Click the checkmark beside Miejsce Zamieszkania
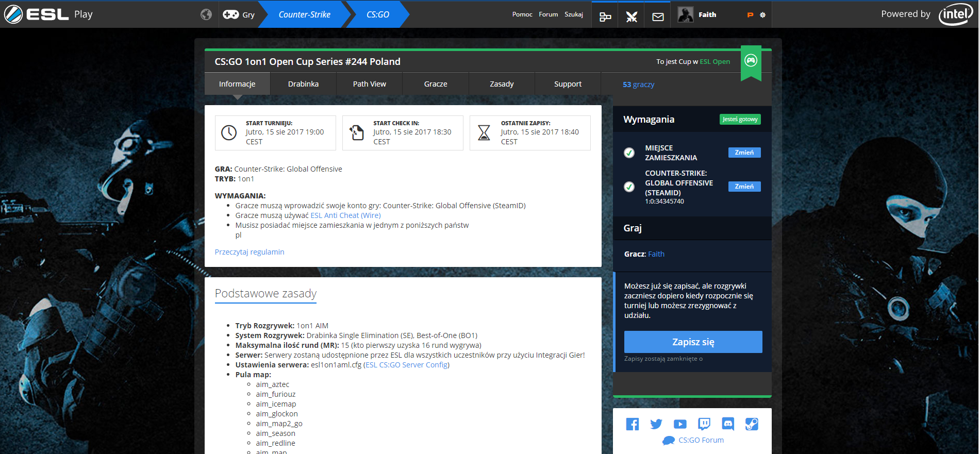Image resolution: width=980 pixels, height=454 pixels. pos(629,153)
